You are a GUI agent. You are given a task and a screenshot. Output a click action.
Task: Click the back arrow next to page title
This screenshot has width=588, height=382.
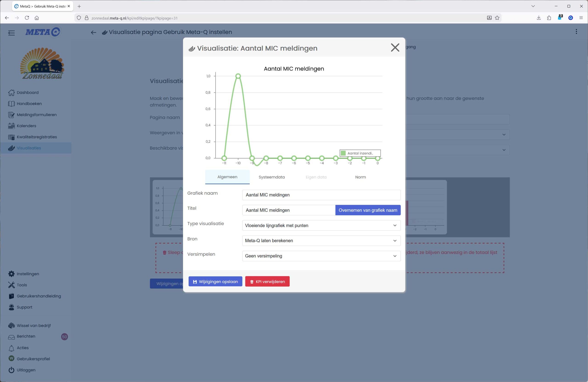tap(93, 32)
